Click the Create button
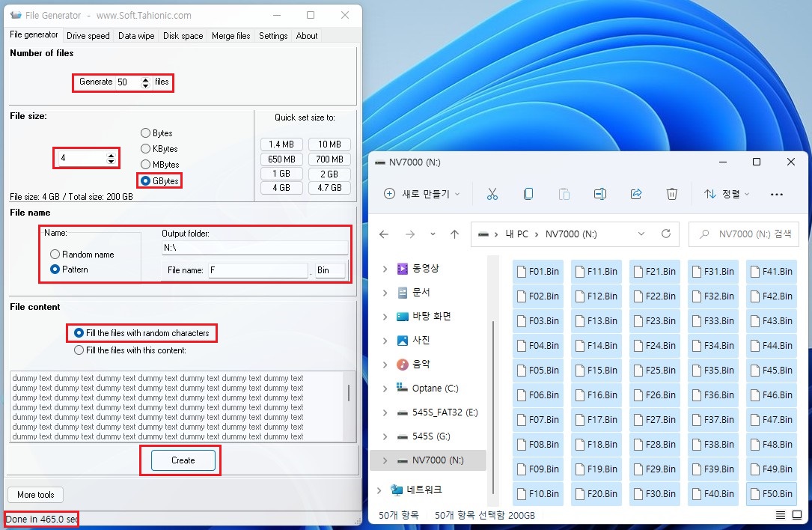The width and height of the screenshot is (812, 530). coord(183,460)
